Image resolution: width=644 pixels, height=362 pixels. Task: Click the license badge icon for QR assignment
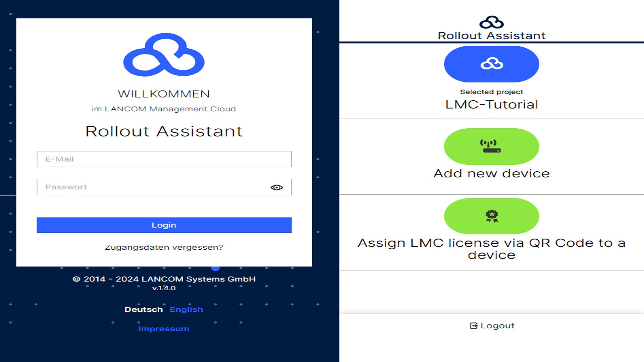coord(491,216)
